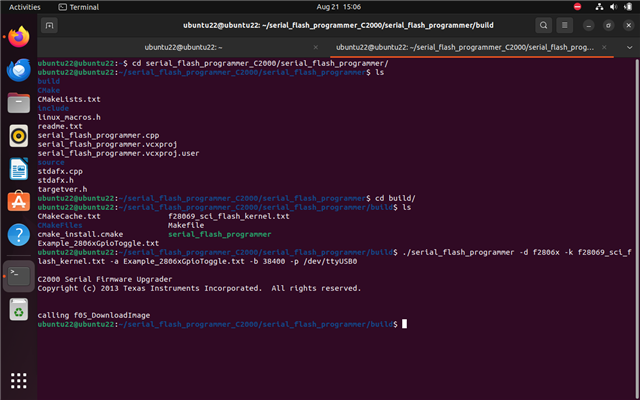Click the network status icon in top bar
Image resolution: width=640 pixels, height=400 pixels.
click(599, 7)
